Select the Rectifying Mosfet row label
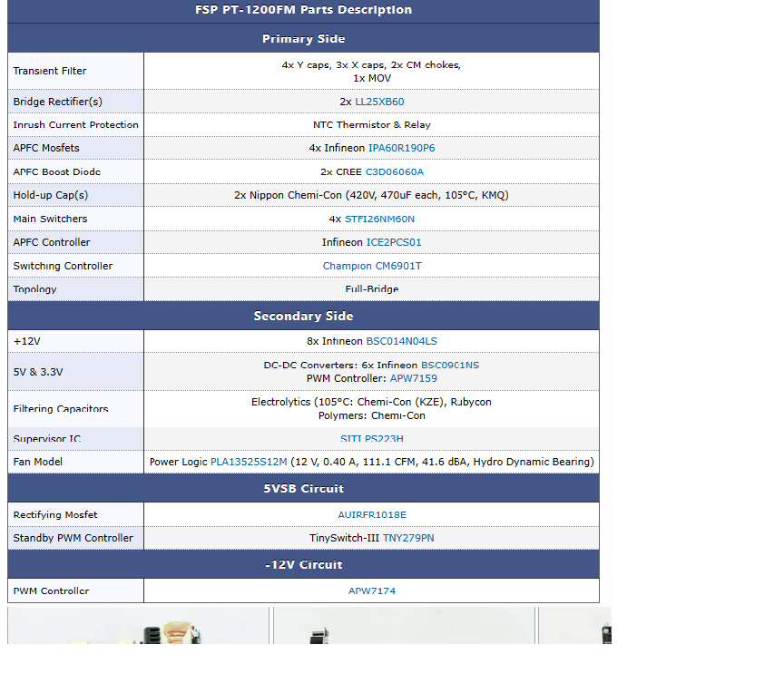Screen dimensions: 784x683 tap(55, 514)
